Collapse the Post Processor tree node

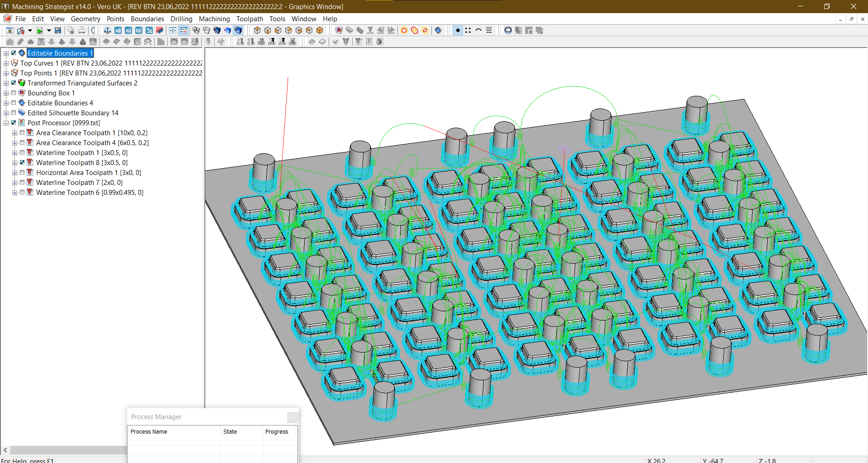[x=6, y=123]
